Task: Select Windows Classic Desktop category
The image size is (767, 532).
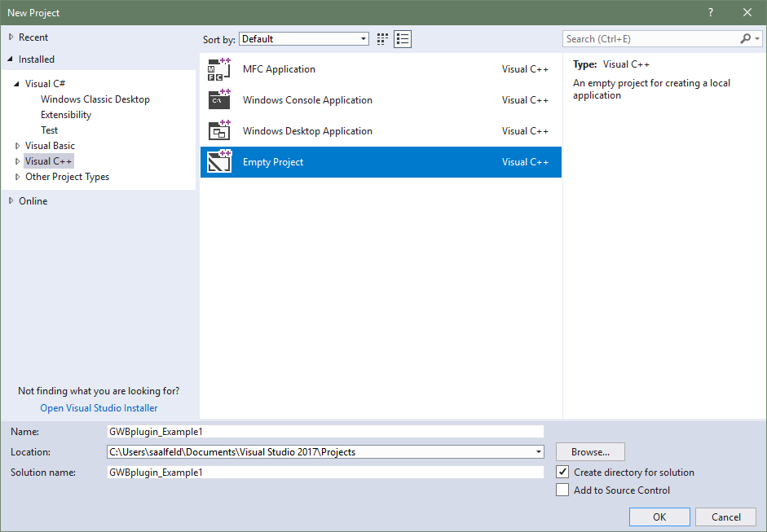Action: [95, 99]
